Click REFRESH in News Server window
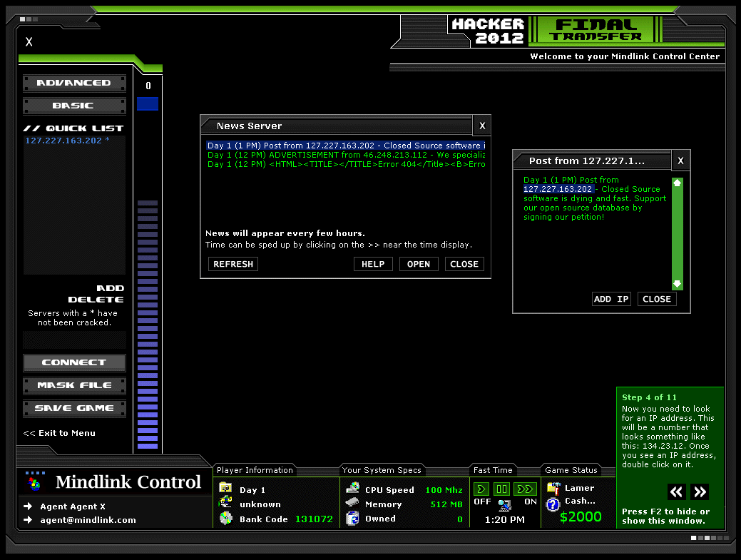This screenshot has width=741, height=560. click(x=233, y=264)
